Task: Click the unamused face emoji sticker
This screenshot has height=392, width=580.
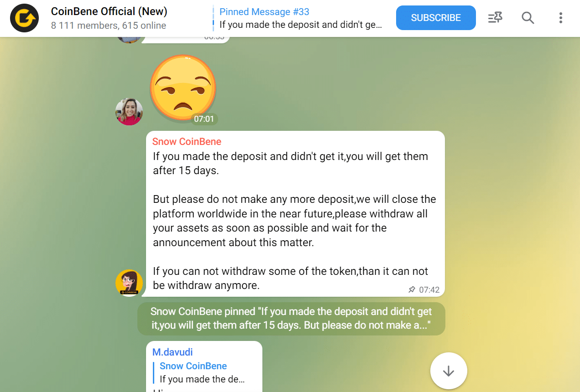Action: pyautogui.click(x=183, y=89)
